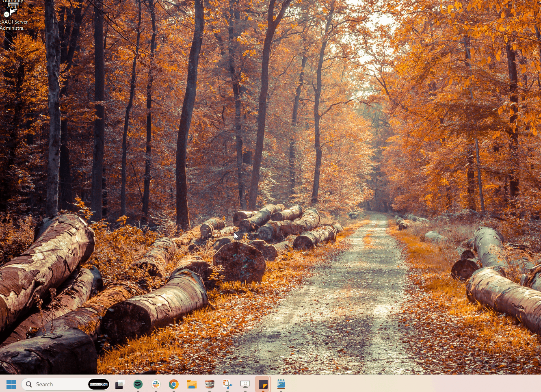541x392 pixels.
Task: Click the EXACT Server Administra... label text
Action: (x=14, y=25)
